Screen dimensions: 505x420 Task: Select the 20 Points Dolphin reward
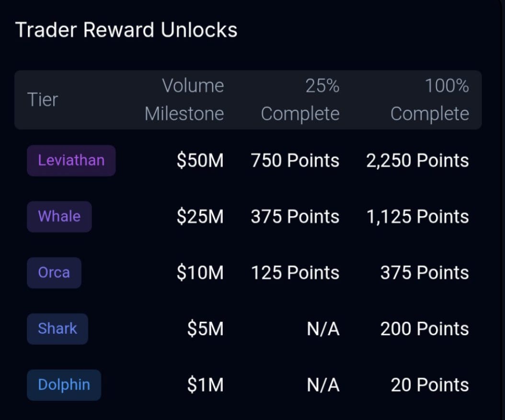coord(430,385)
